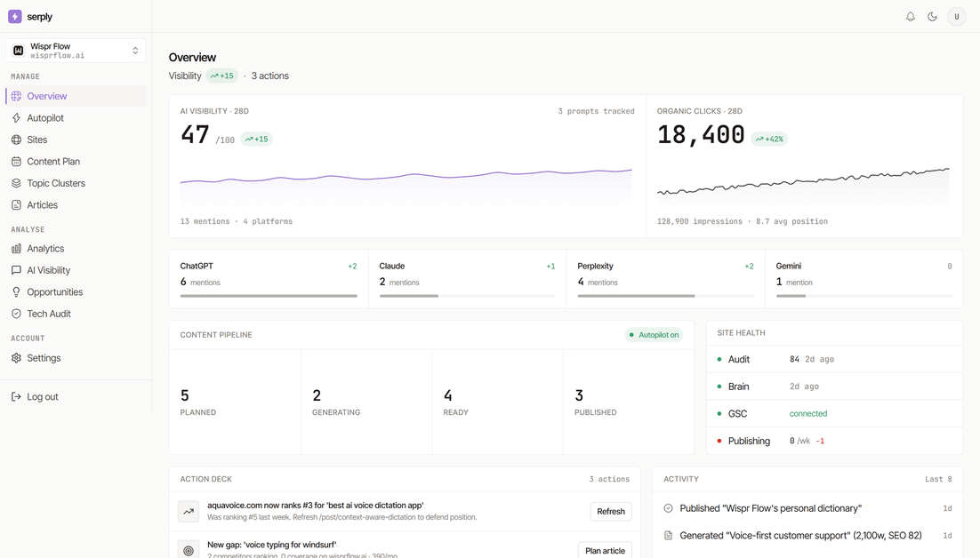Click the Opportunities lightbulb icon
This screenshot has height=558, width=980.
pos(16,292)
